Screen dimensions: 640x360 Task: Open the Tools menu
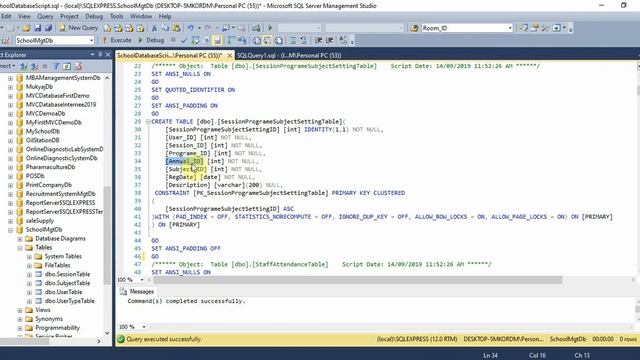116,16
